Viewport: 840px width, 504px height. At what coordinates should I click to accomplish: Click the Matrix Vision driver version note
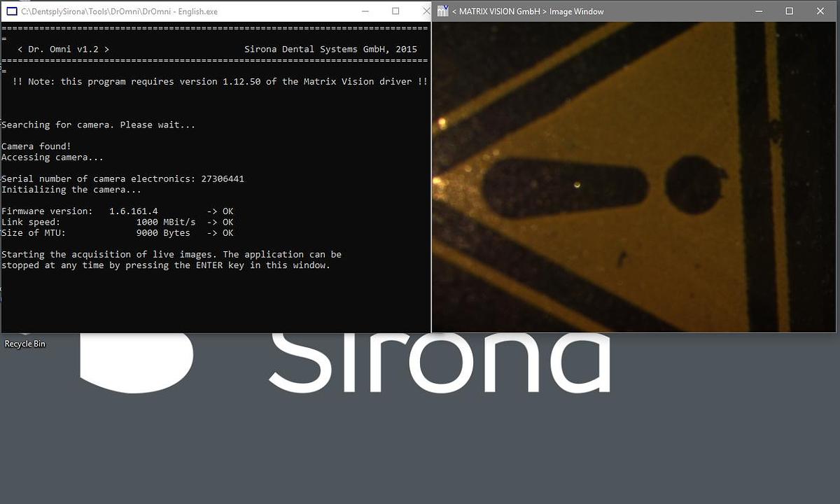pyautogui.click(x=220, y=82)
